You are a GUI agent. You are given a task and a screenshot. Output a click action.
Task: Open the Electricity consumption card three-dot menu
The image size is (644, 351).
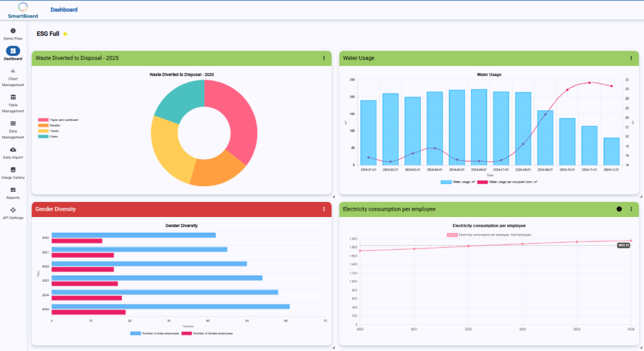click(x=631, y=209)
